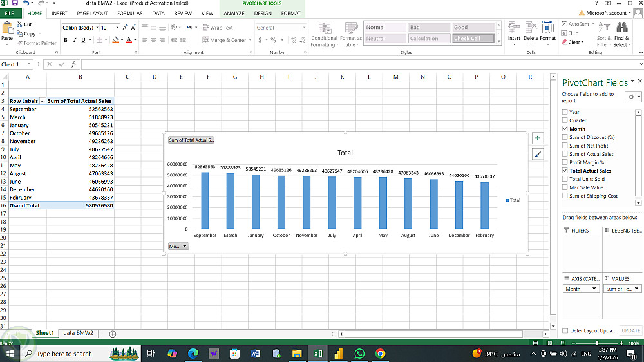Click inside the formula bar
This screenshot has height=362, width=644.
(x=361, y=64)
